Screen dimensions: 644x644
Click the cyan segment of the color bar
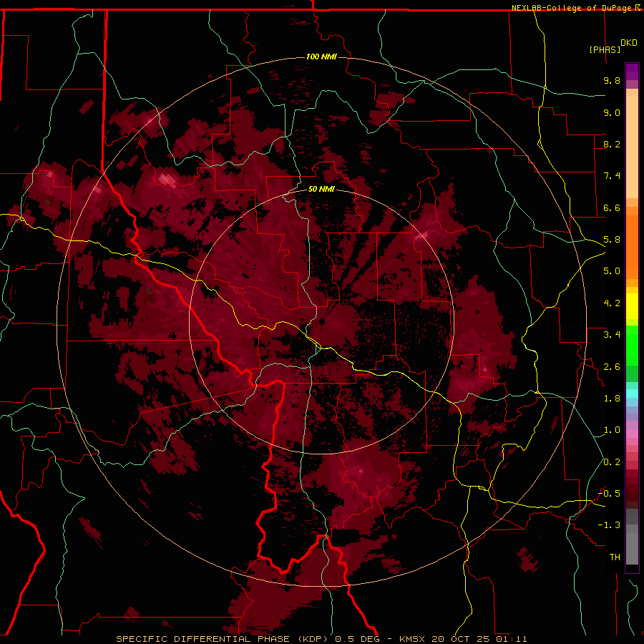(x=632, y=394)
